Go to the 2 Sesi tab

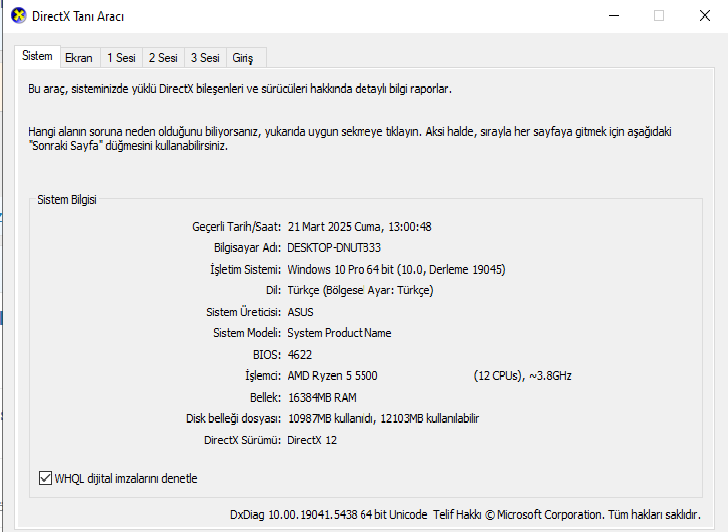pos(163,58)
